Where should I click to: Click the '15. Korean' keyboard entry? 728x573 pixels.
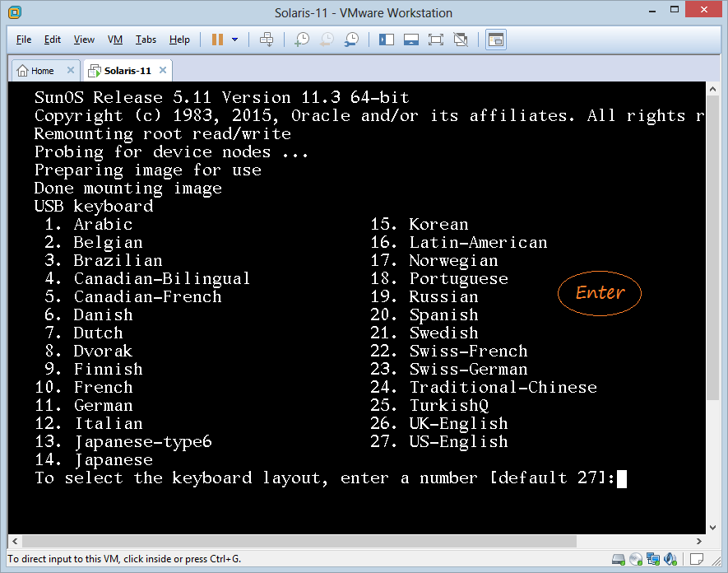[x=420, y=224]
